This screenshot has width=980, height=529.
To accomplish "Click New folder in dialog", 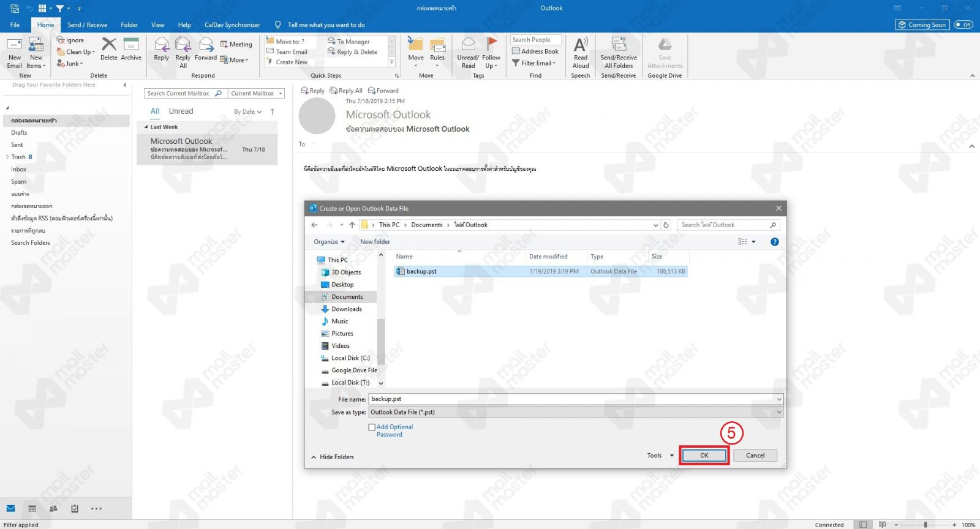I will (x=375, y=242).
